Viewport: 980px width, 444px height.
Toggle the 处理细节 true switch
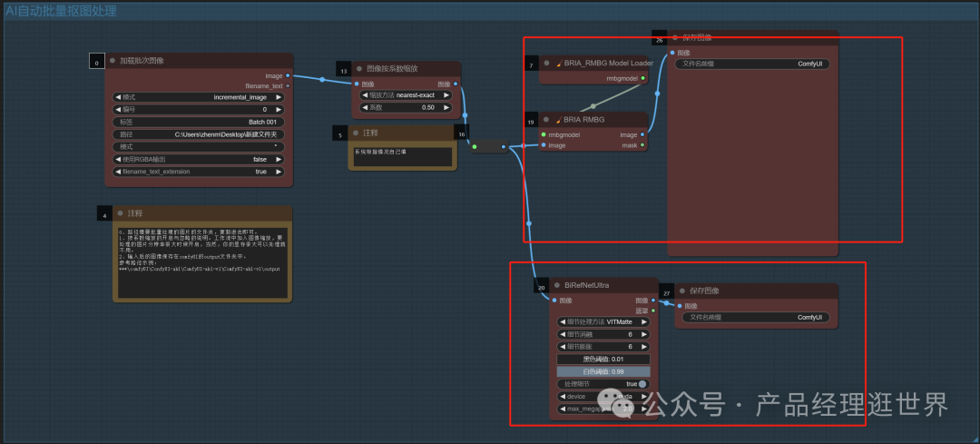pos(642,383)
